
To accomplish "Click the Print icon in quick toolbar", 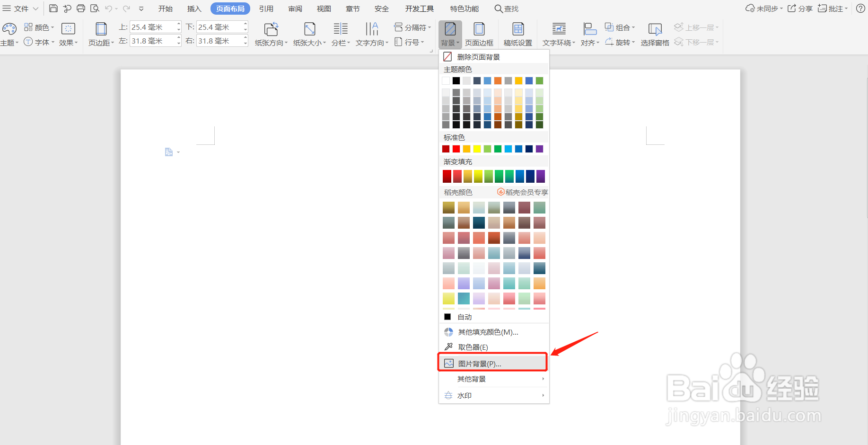I will (81, 9).
